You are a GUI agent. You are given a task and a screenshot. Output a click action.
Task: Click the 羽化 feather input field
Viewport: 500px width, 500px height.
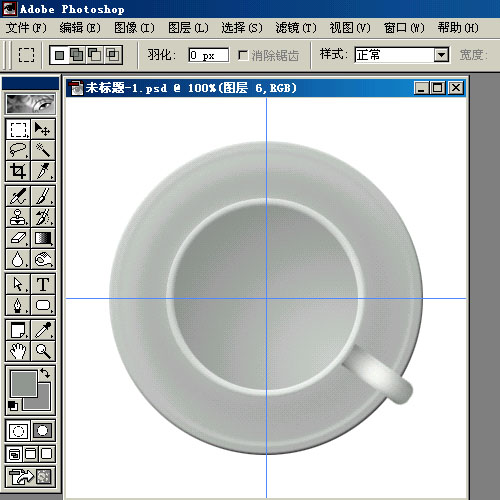coord(209,55)
